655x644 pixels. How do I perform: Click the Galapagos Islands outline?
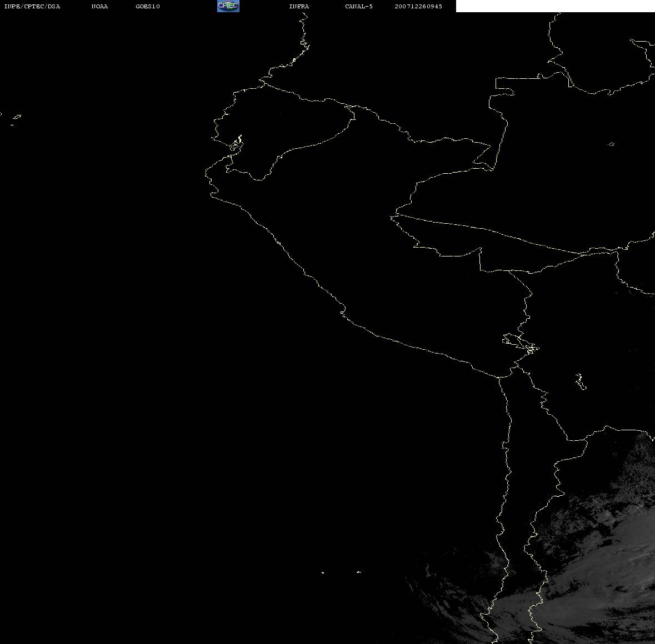(16, 118)
